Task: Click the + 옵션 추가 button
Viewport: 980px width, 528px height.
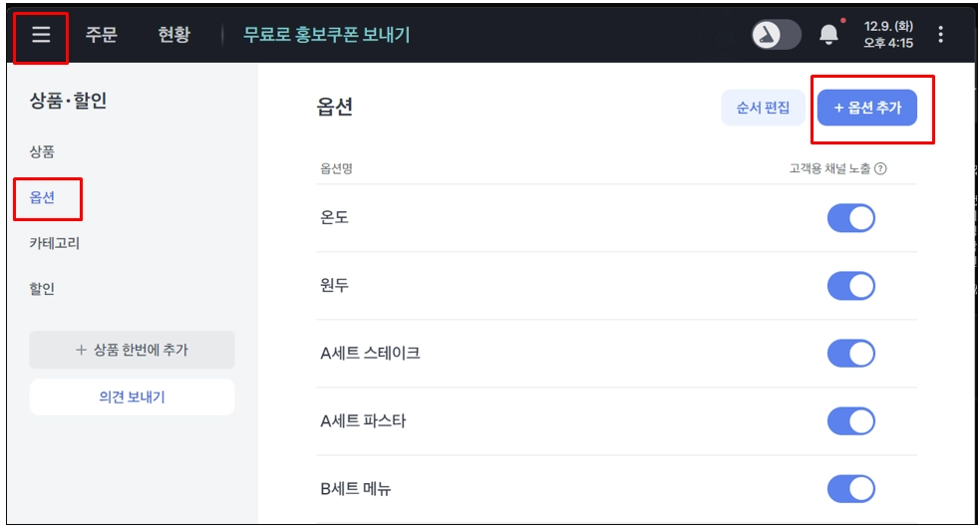Action: [x=867, y=108]
